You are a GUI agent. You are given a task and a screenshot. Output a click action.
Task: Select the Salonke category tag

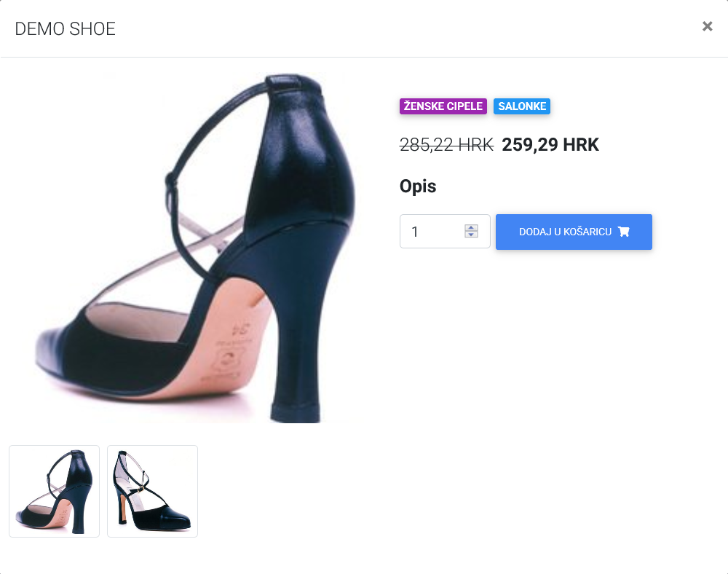(x=522, y=106)
